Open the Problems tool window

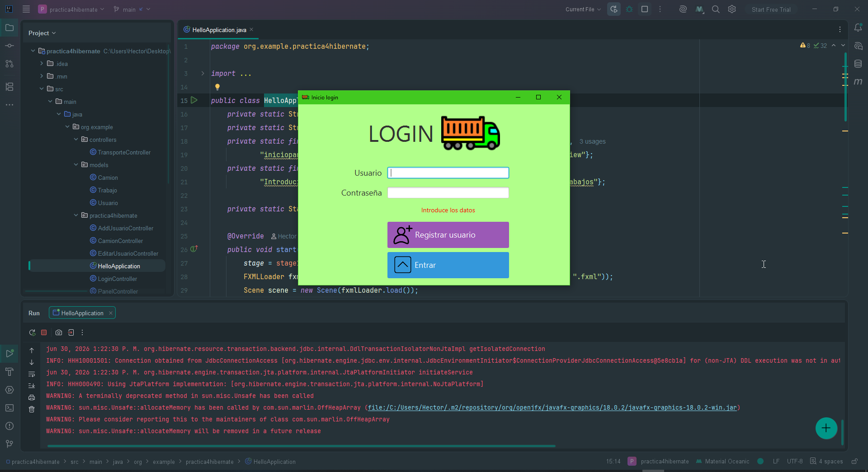[9, 426]
